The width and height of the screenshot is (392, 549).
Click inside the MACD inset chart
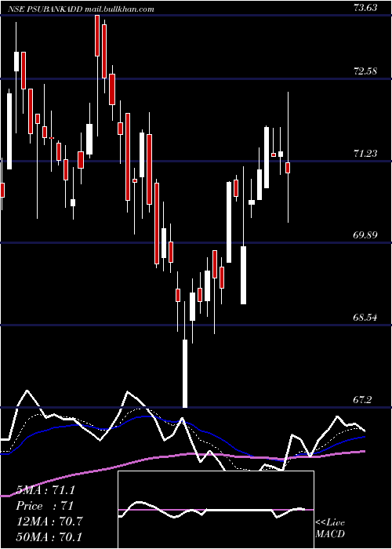point(216,510)
